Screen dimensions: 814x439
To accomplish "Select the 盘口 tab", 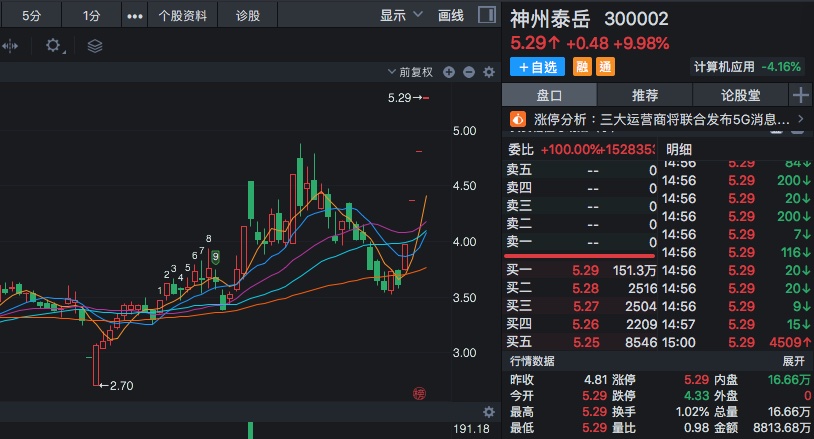I will point(549,95).
